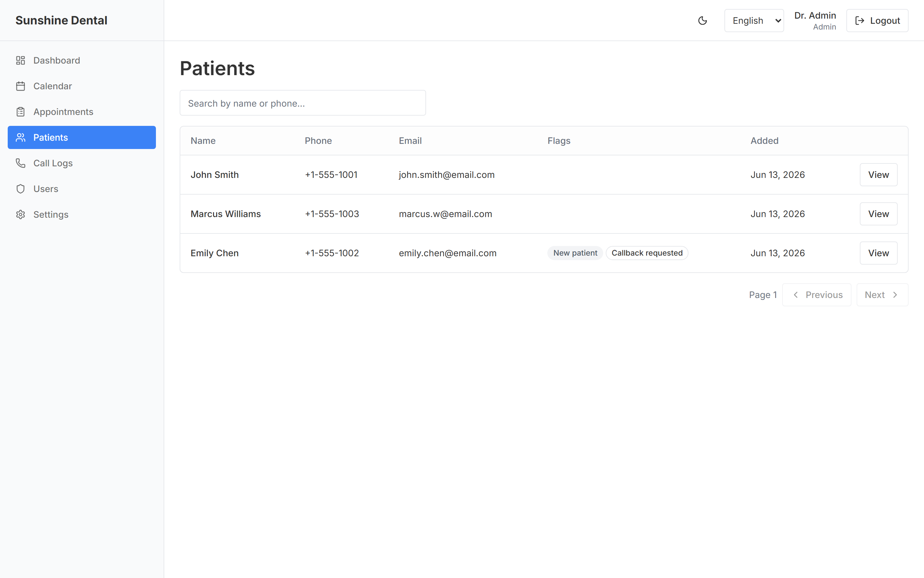The height and width of the screenshot is (578, 924).
Task: Click phone number +1-555-1002
Action: coord(332,253)
